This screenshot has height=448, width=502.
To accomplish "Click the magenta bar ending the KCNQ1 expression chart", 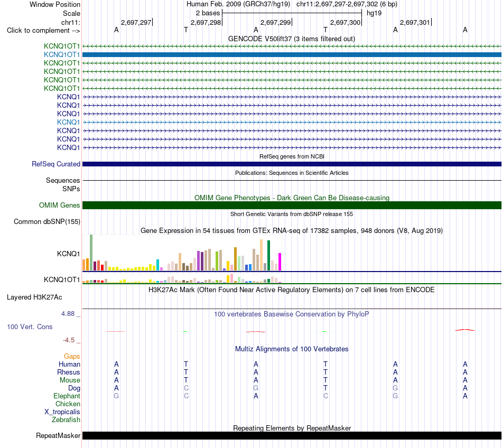I will pyautogui.click(x=280, y=262).
